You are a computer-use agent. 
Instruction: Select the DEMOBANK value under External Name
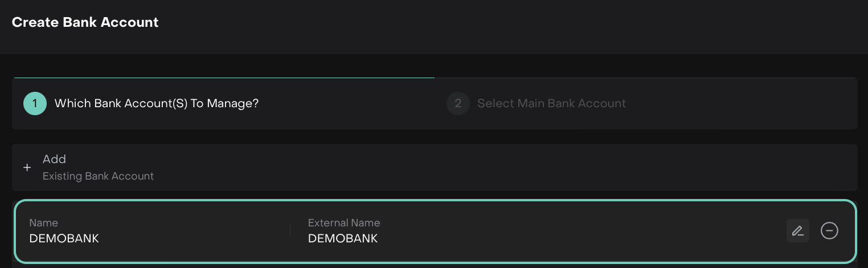(343, 238)
